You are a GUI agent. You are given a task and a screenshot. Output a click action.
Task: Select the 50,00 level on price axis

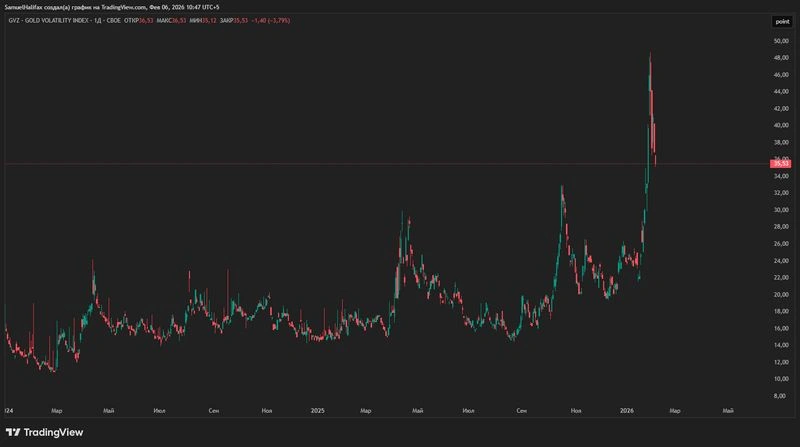click(781, 41)
